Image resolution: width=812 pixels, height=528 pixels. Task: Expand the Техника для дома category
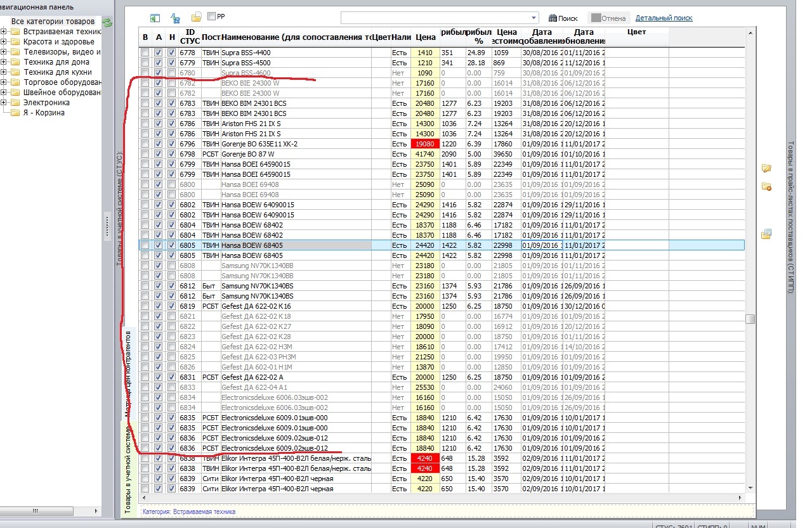click(4, 62)
